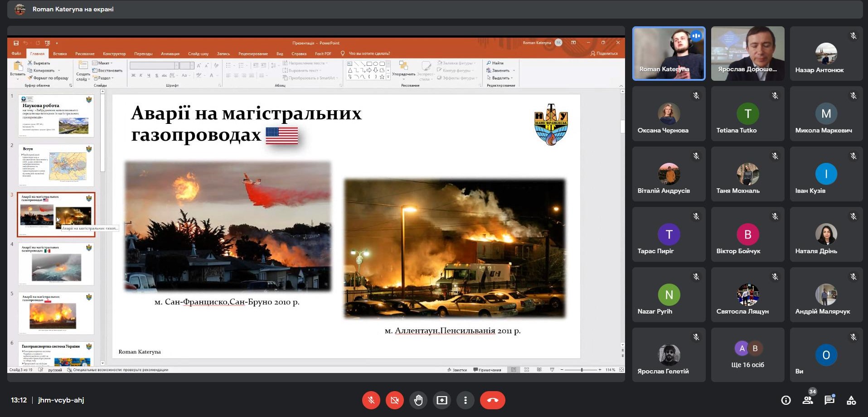Viewport: 868px width, 417px height.
Task: Open the chat panel
Action: point(829,400)
